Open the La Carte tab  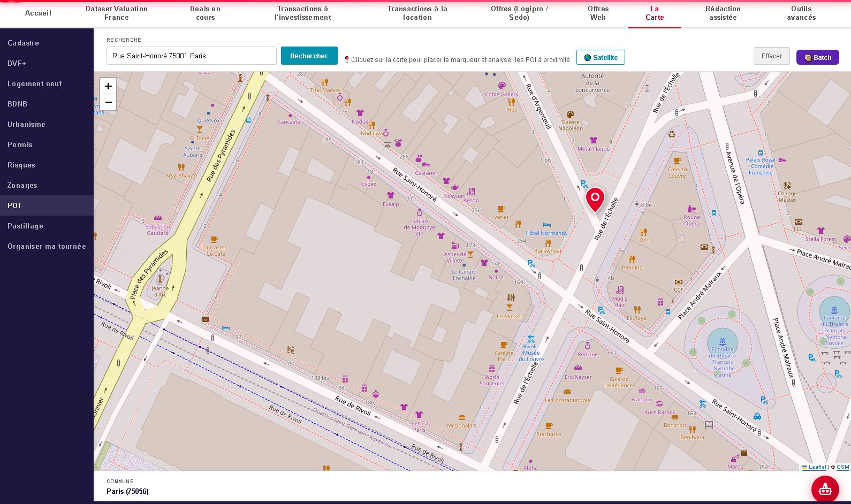(654, 13)
